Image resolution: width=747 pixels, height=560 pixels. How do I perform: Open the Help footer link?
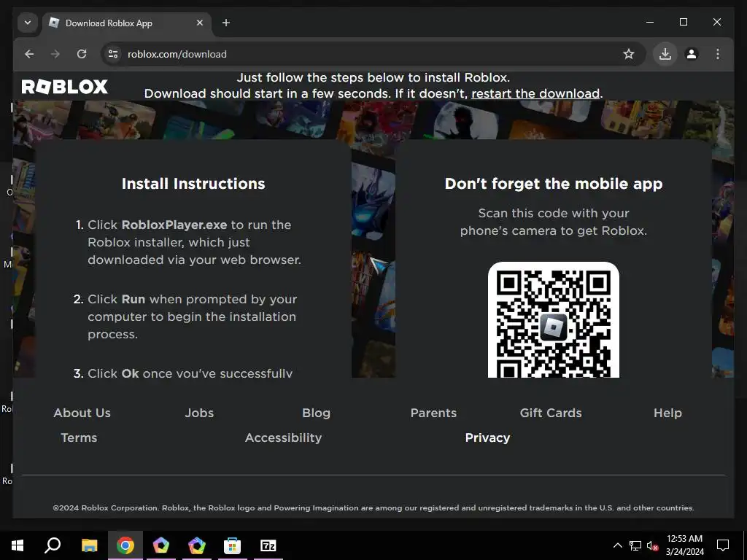click(x=668, y=413)
